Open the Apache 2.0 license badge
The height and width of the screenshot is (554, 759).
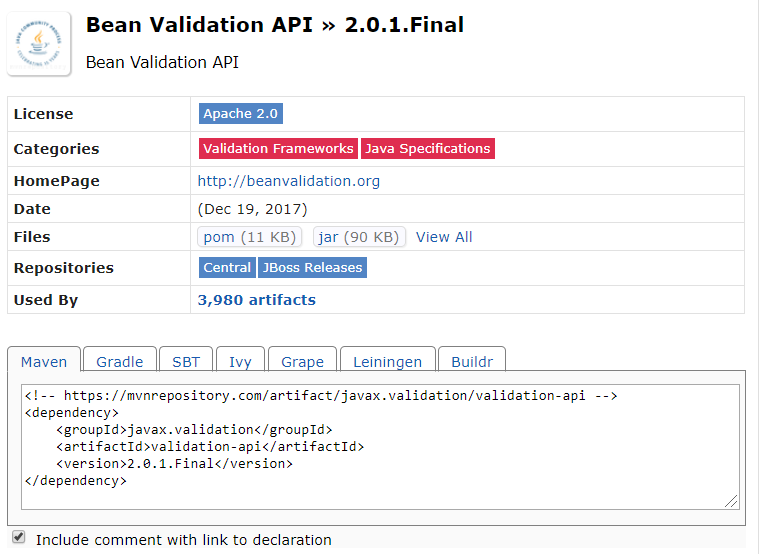pos(241,113)
